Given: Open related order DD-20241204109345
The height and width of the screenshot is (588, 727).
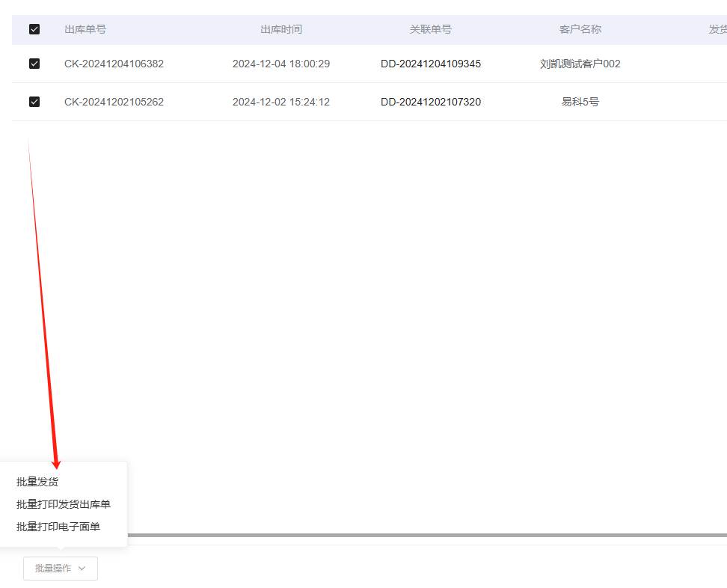Looking at the screenshot, I should pos(431,64).
